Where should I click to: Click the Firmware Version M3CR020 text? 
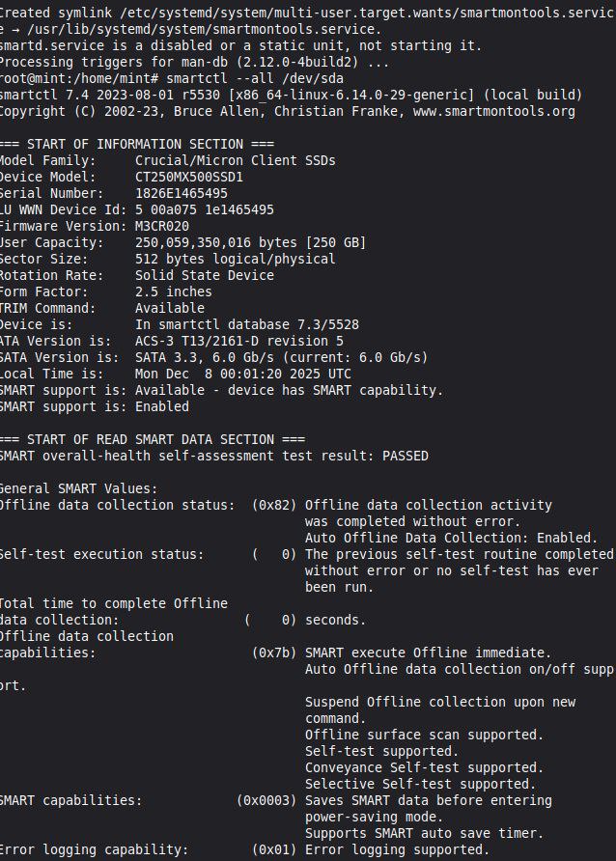(x=161, y=226)
